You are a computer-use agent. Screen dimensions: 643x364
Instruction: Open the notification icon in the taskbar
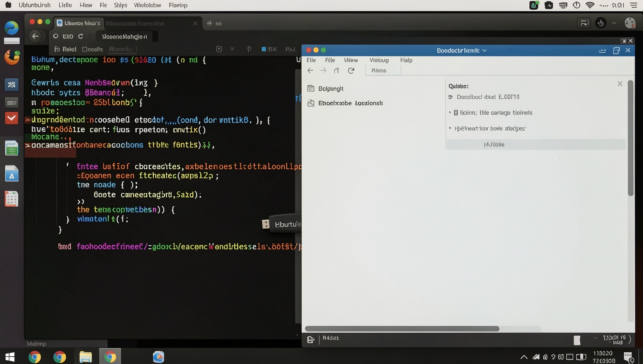click(629, 357)
